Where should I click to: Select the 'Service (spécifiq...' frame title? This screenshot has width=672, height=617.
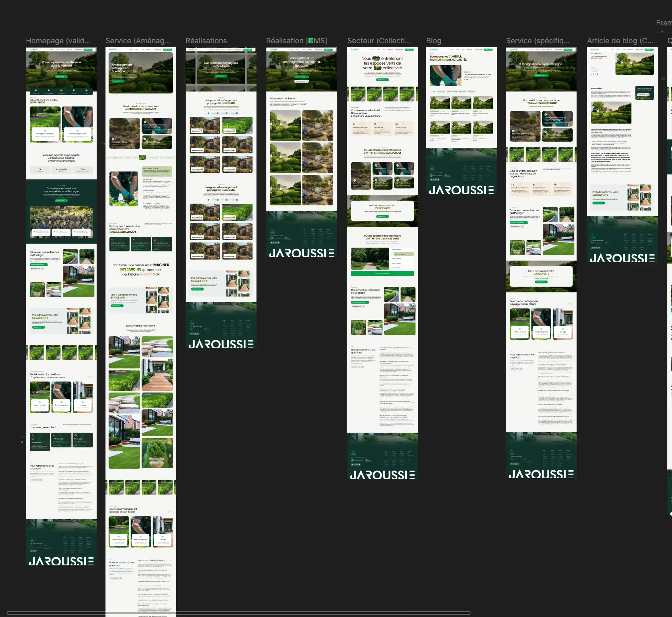pos(538,41)
